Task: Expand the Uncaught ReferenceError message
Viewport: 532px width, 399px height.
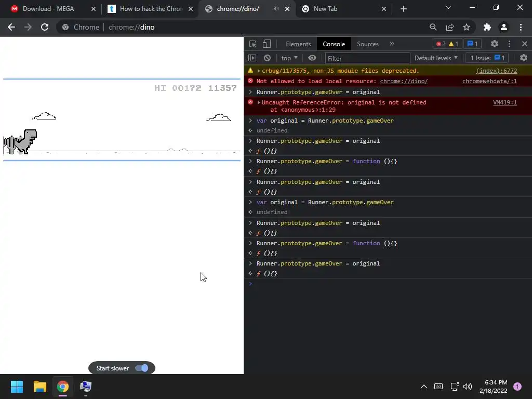Action: (259, 102)
